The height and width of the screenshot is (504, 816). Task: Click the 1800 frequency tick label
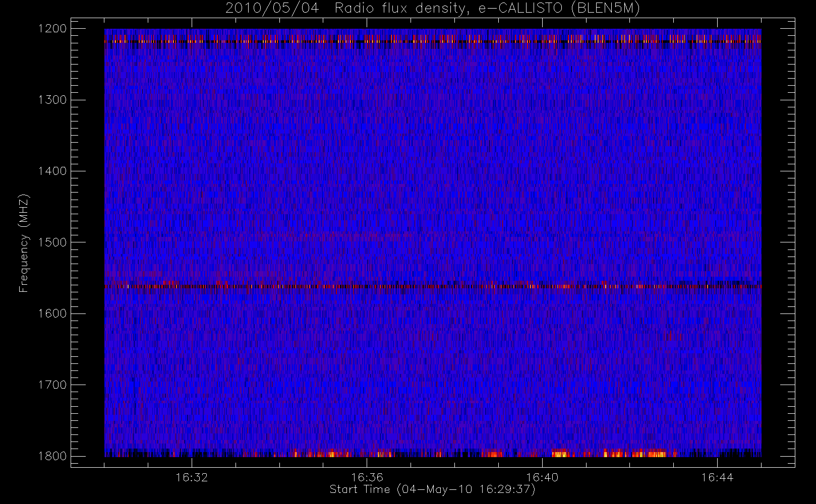point(52,456)
